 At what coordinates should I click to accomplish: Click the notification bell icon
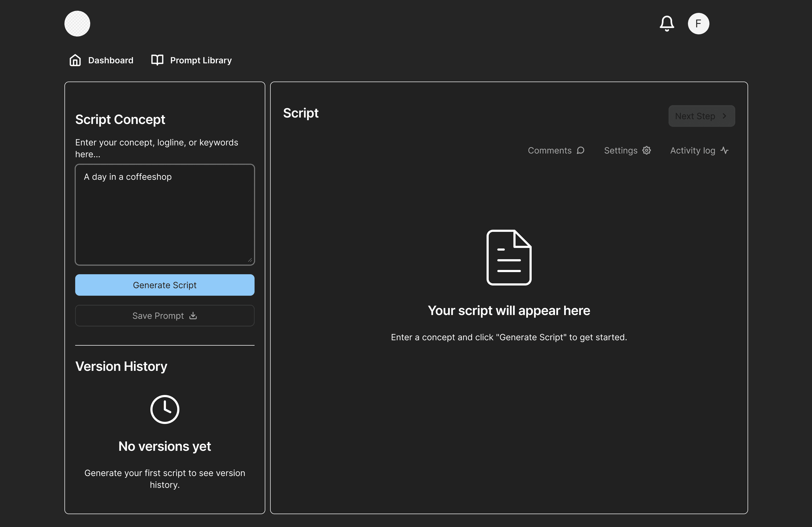[666, 24]
